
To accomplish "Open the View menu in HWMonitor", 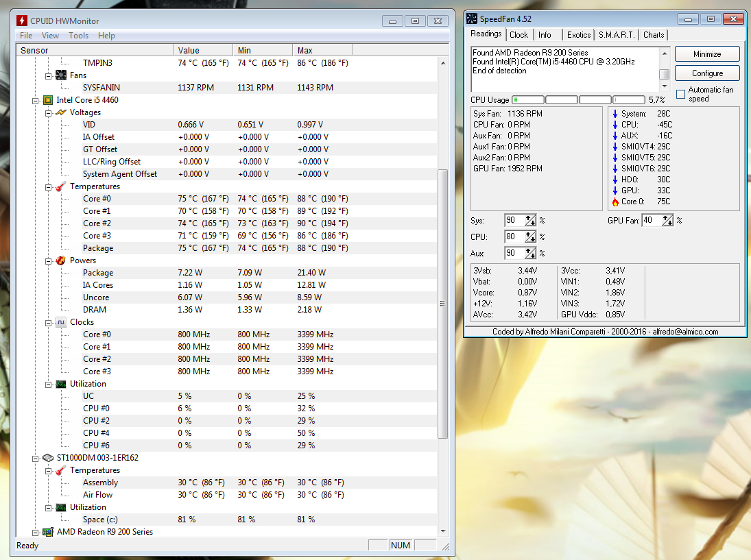I will (50, 36).
